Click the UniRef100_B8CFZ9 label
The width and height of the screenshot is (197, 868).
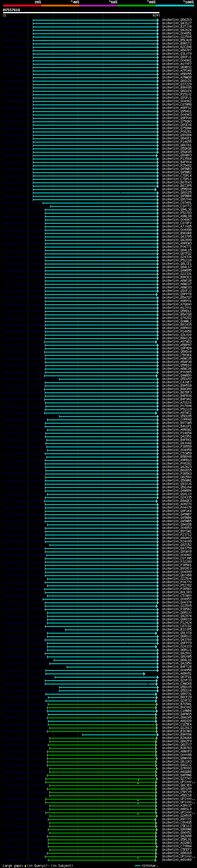coord(177,697)
